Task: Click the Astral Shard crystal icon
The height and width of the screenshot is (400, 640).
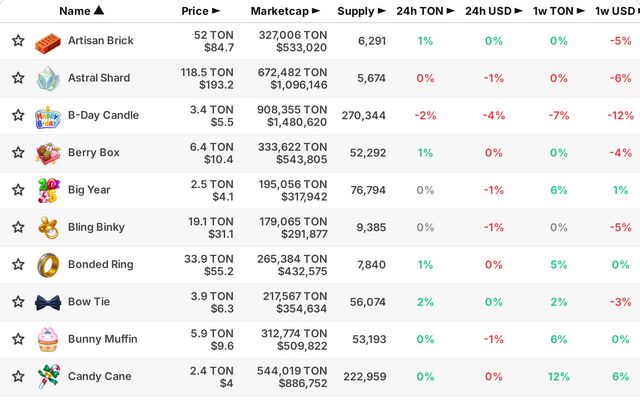Action: 48,78
